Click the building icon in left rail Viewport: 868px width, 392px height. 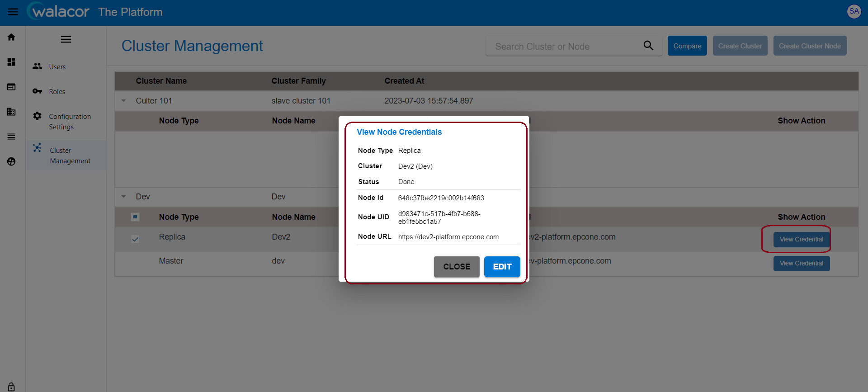11,112
